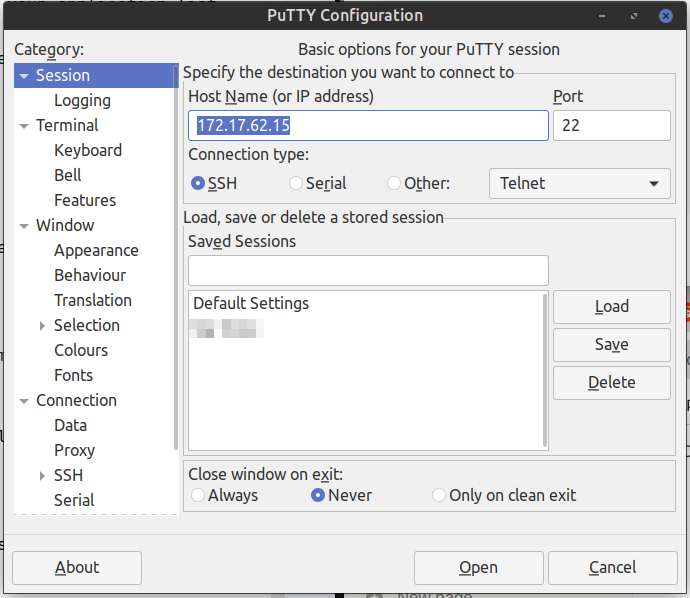Viewport: 690px width, 598px height.
Task: Close the PuTTY Configuration window
Action: [665, 16]
